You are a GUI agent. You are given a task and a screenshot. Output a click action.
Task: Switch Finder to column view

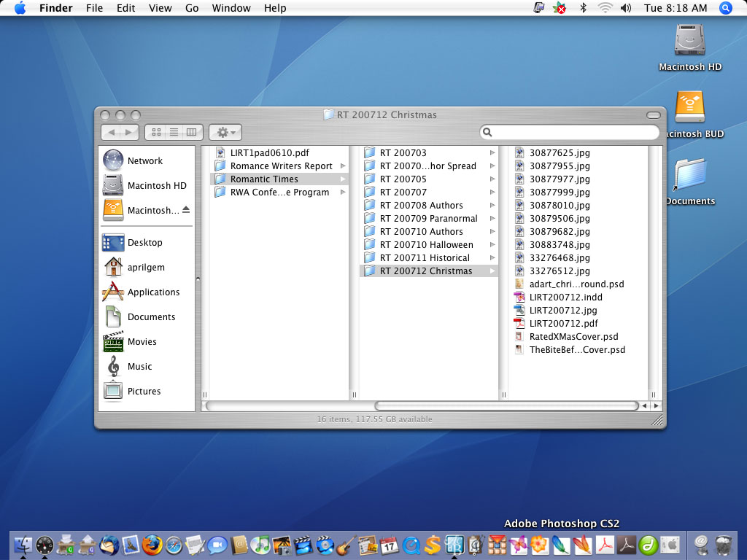click(192, 132)
